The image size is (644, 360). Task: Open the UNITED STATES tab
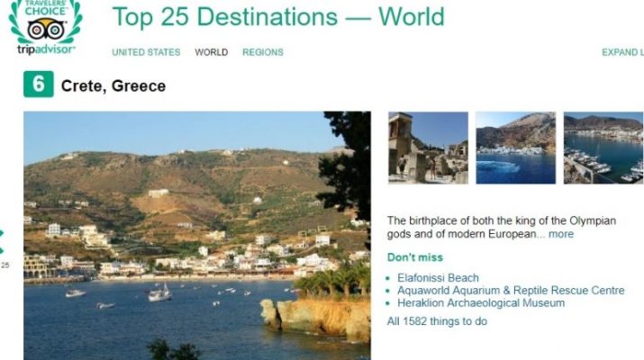point(146,52)
